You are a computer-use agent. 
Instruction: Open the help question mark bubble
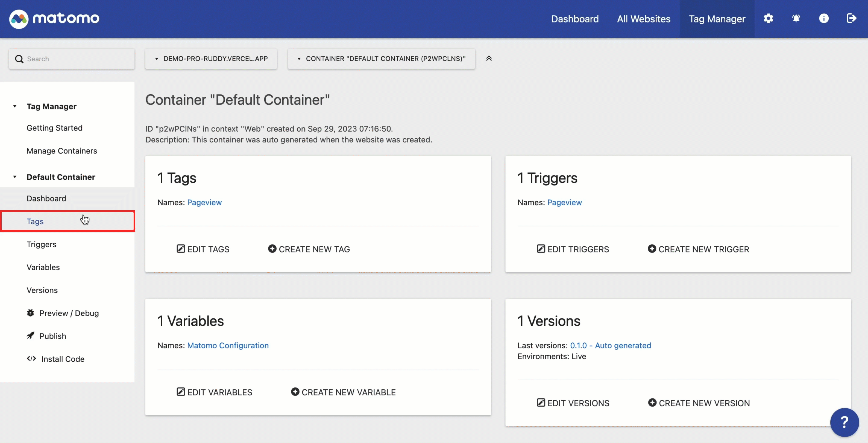pyautogui.click(x=844, y=422)
